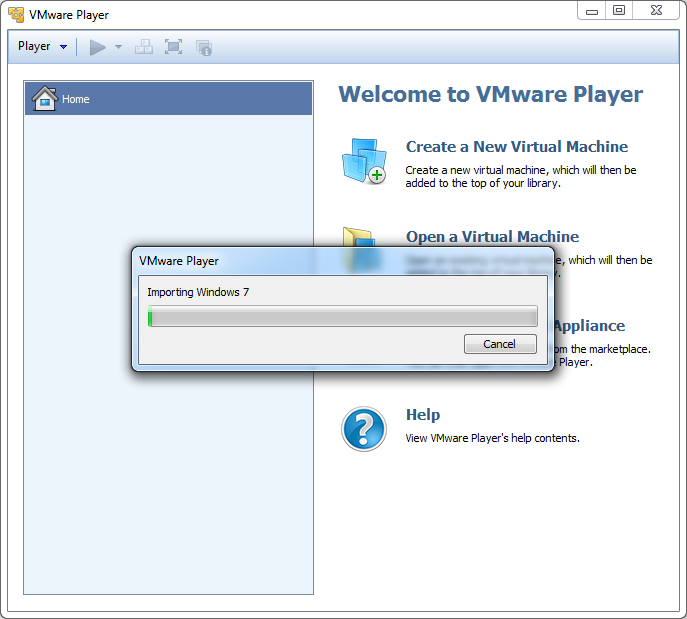Click the Home house icon in sidebar

[x=44, y=98]
